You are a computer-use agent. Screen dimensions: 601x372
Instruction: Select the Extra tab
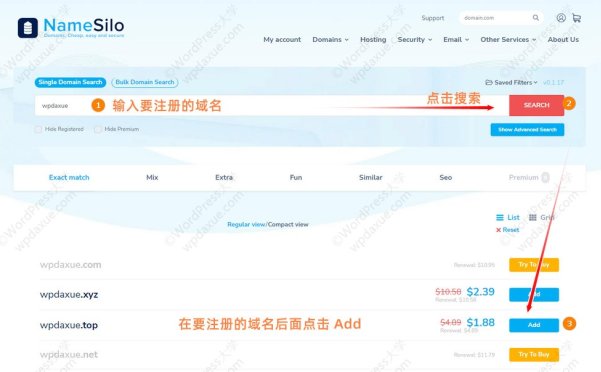pos(224,177)
